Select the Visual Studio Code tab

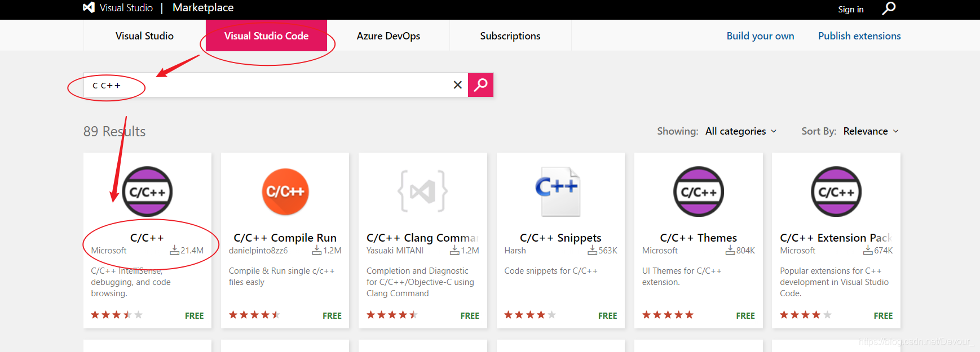point(266,35)
